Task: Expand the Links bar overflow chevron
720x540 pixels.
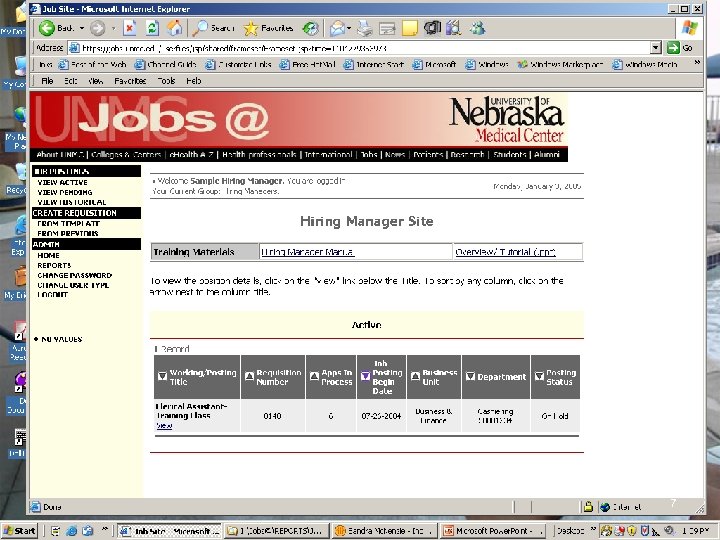Action: [x=697, y=63]
